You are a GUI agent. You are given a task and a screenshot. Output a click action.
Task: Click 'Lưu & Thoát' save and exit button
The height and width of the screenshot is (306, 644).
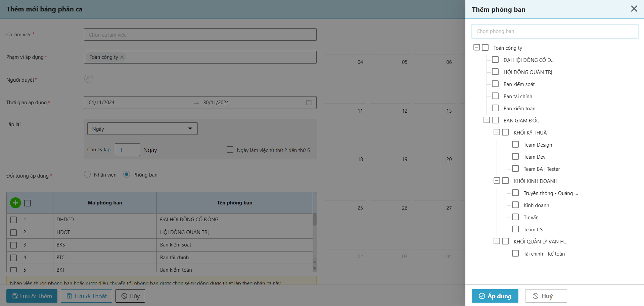87,296
